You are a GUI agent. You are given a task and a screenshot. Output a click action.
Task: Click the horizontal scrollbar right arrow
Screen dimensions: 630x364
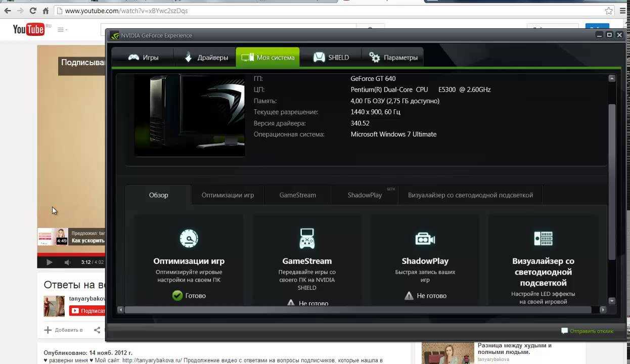pyautogui.click(x=603, y=309)
